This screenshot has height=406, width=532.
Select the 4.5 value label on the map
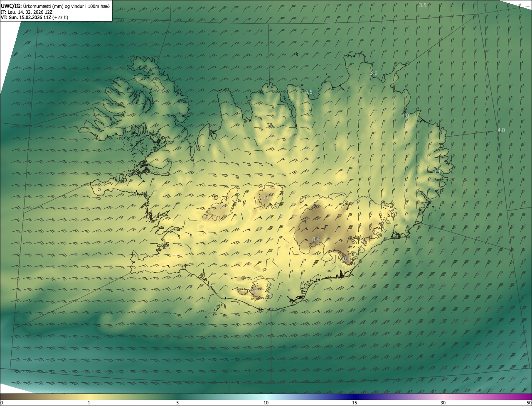pos(308,92)
